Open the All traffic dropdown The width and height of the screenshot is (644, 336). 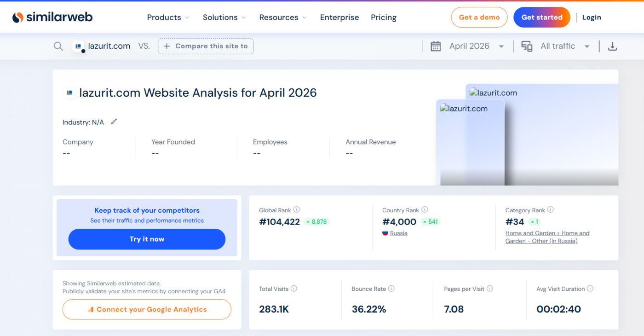pos(565,46)
